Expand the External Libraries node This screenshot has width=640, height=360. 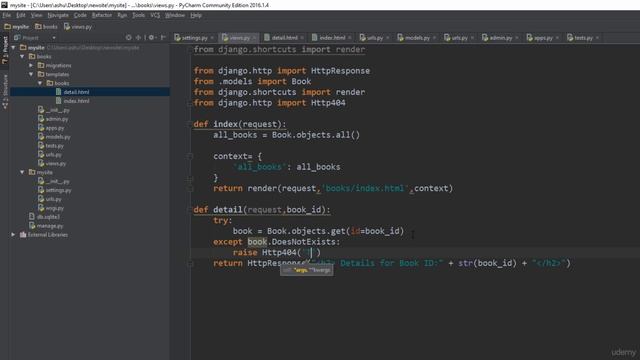click(13, 235)
